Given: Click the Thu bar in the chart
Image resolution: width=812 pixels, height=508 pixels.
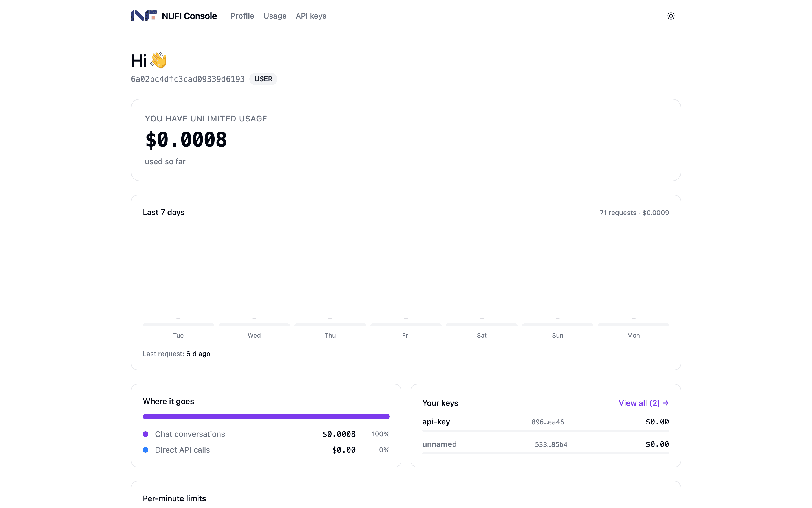Looking at the screenshot, I should (330, 325).
